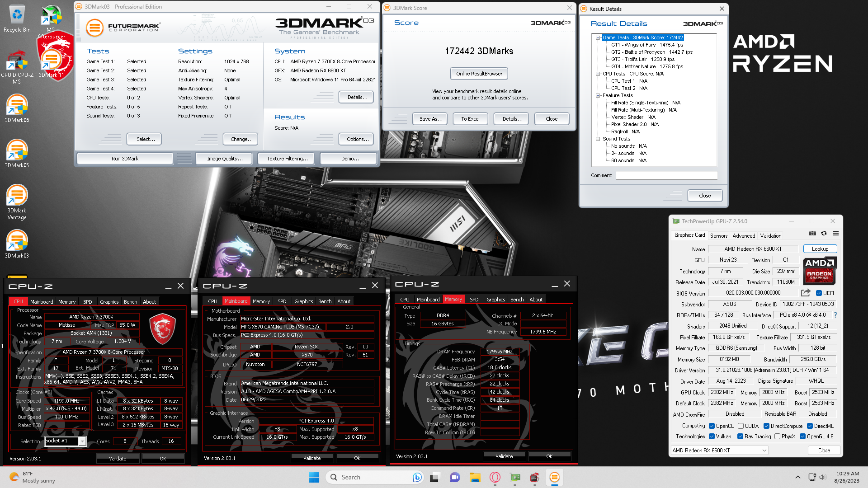Screen dimensions: 868x488
Task: Click the volume icon in the system tray
Action: click(822, 477)
